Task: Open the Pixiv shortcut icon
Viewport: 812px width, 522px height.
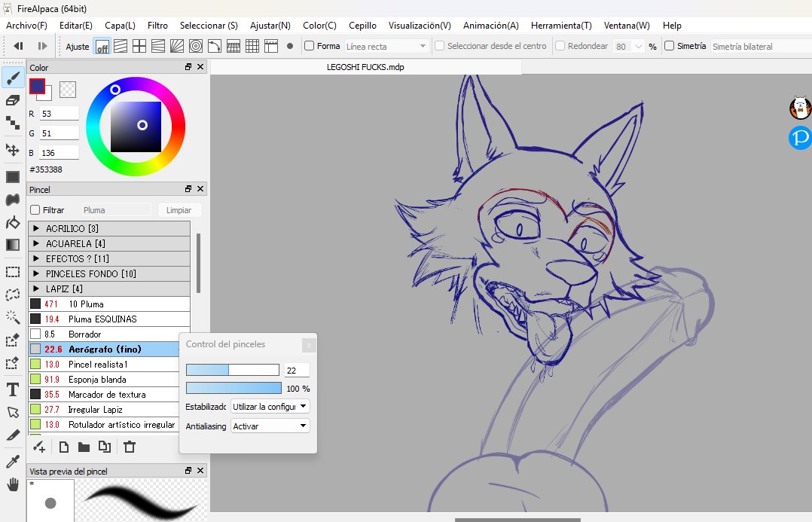Action: point(801,137)
